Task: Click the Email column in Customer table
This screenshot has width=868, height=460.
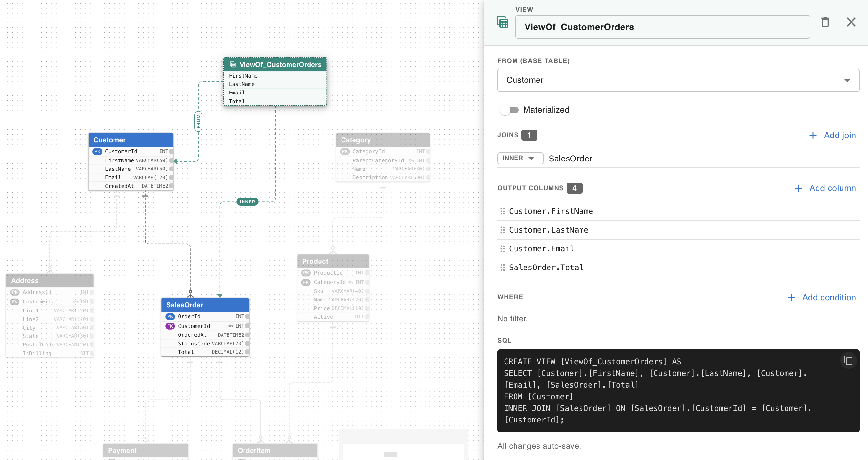Action: tap(131, 178)
